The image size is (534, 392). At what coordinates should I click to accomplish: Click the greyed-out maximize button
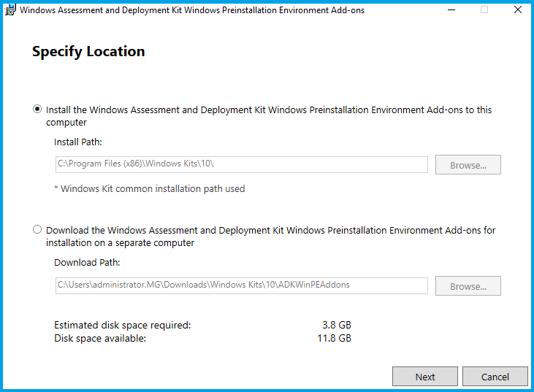click(x=484, y=10)
